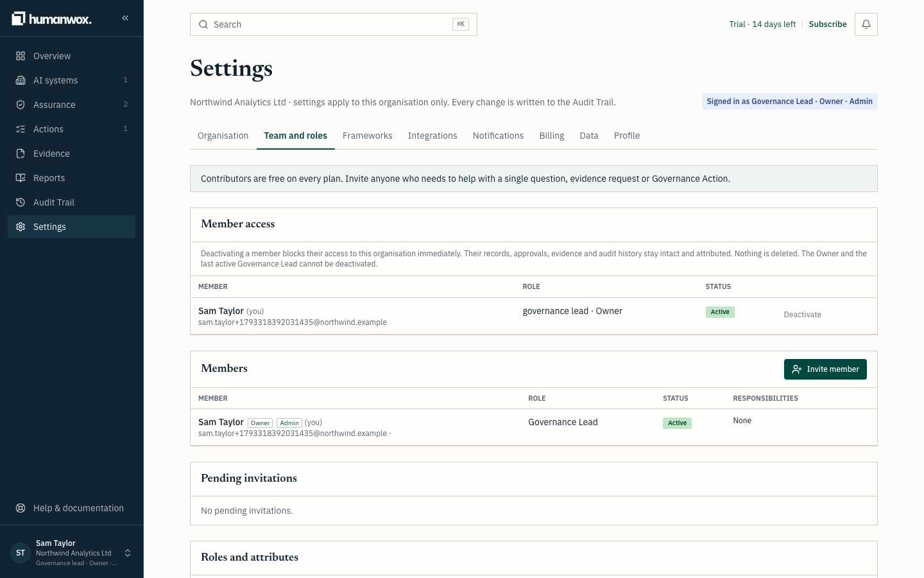Image resolution: width=924 pixels, height=578 pixels.
Task: Click the Overview grid icon
Action: (x=21, y=56)
